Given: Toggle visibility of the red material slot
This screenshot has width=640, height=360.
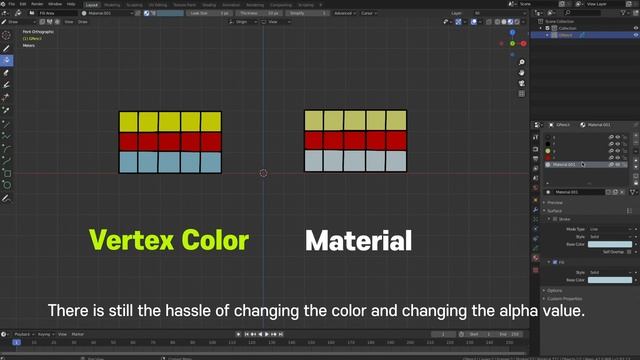Looking at the screenshot, I should pyautogui.click(x=618, y=158).
